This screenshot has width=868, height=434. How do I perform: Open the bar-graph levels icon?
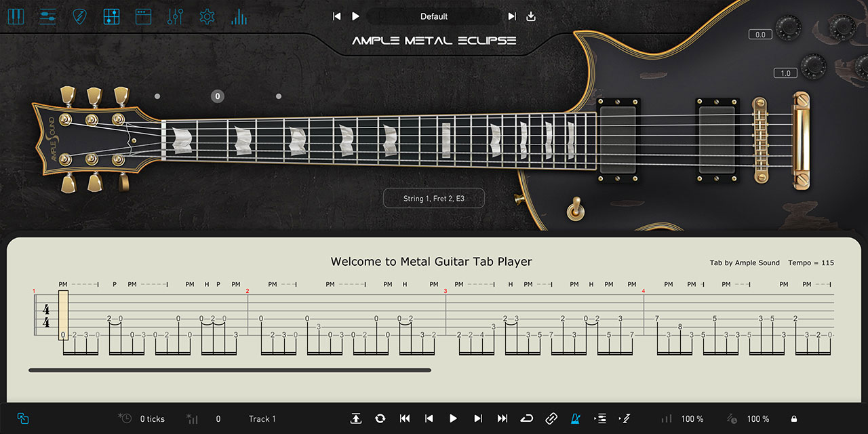[x=239, y=16]
